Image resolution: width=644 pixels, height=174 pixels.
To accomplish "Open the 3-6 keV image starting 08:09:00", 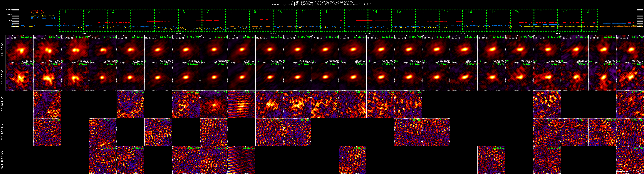I will 630,49.
